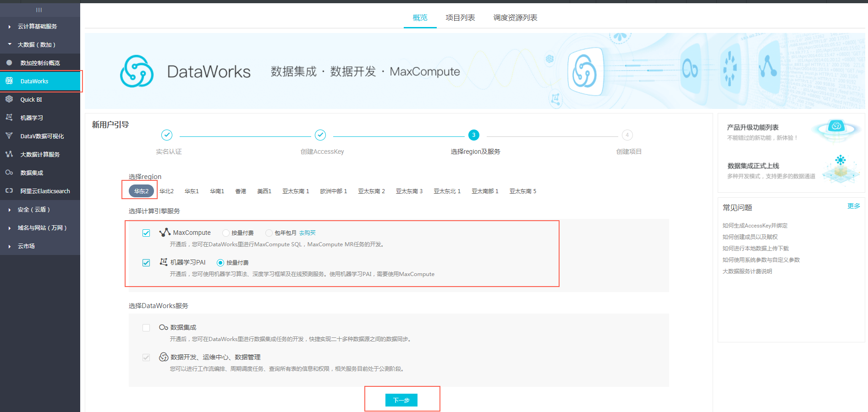Screen dimensions: 868x412
Task: Choose the 亚太东南 5 region
Action: [523, 191]
